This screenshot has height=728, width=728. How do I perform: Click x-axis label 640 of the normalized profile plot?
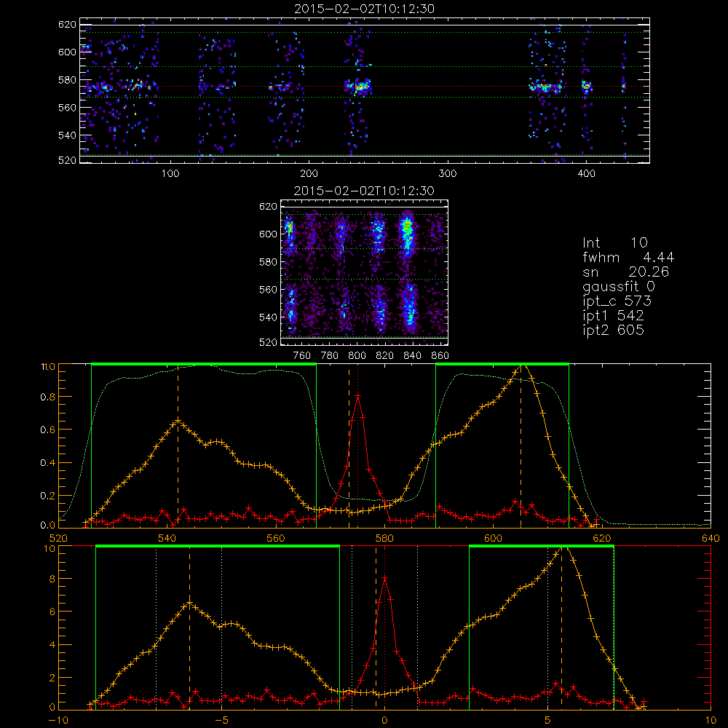[711, 539]
